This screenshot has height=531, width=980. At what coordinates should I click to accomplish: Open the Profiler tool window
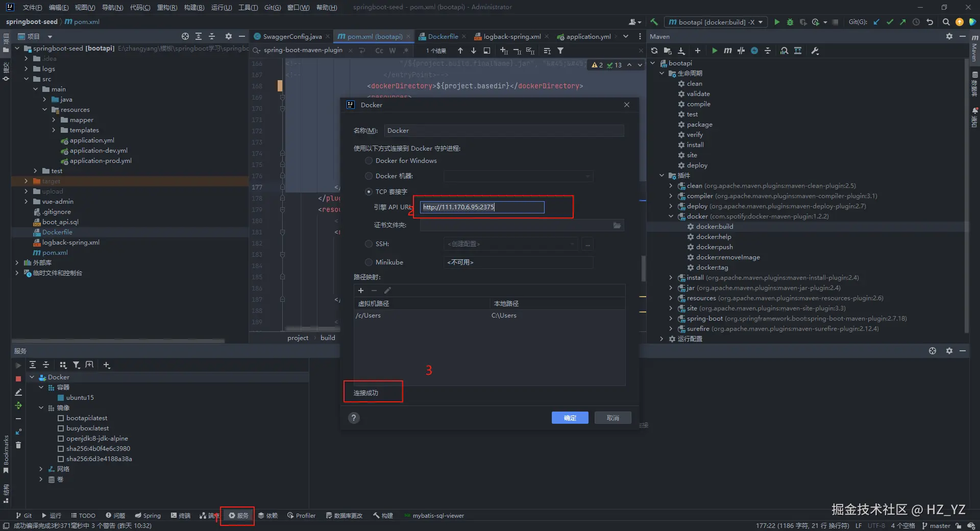(x=301, y=516)
